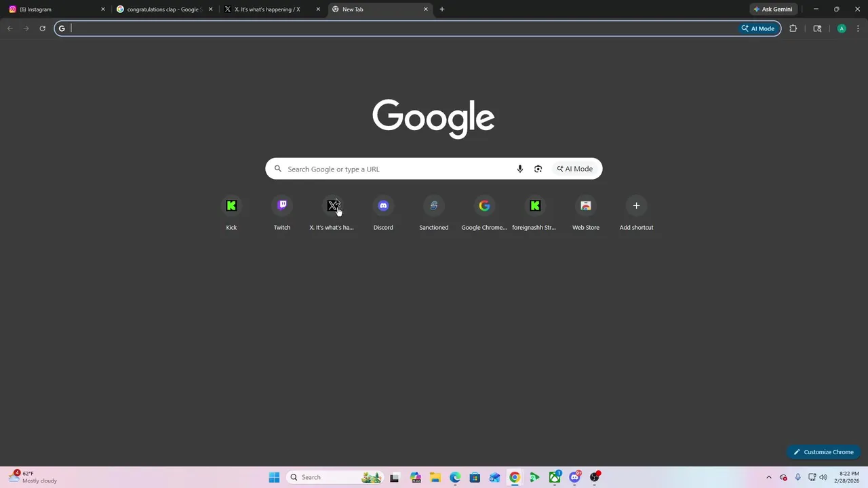Click the microphone icon in system tray
The width and height of the screenshot is (868, 488).
[797, 477]
